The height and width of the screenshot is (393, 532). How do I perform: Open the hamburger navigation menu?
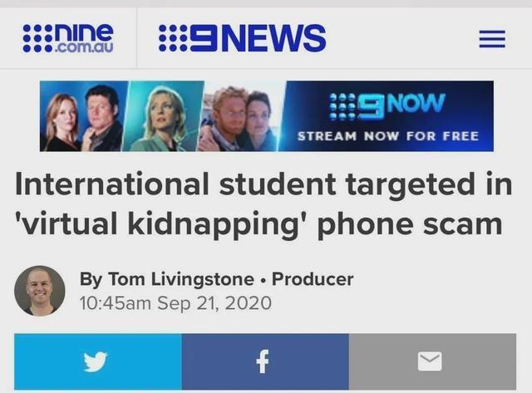tap(492, 39)
